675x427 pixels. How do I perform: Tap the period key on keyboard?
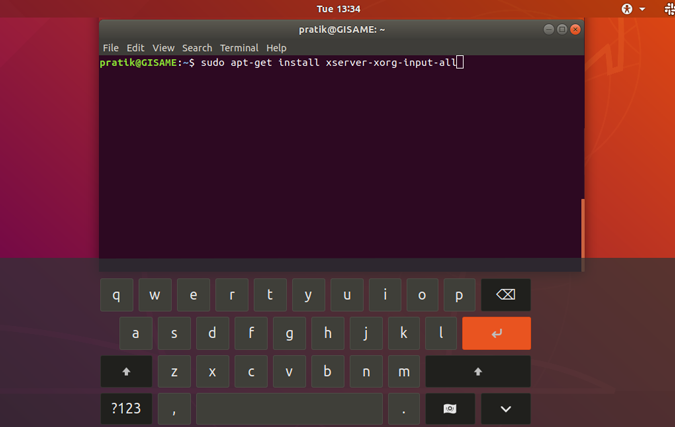point(403,408)
